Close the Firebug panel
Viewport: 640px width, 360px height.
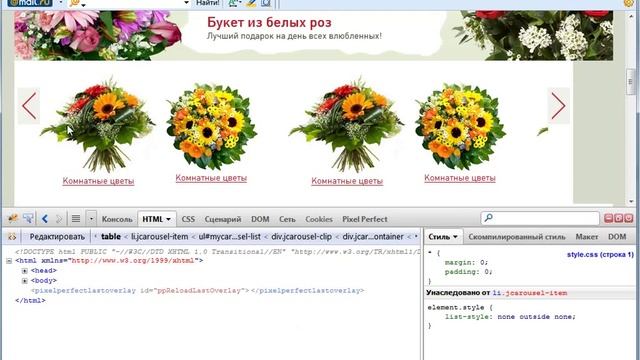(629, 218)
